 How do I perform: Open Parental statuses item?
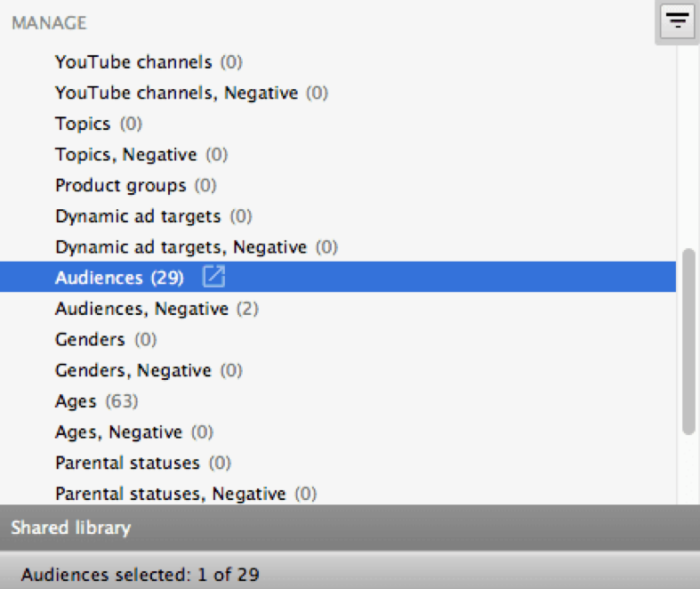click(x=127, y=463)
